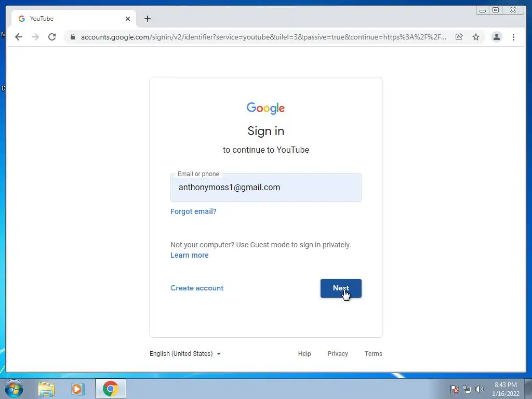Click the Chrome taskbar icon
Screen dimensions: 532x399
pyautogui.click(x=111, y=389)
